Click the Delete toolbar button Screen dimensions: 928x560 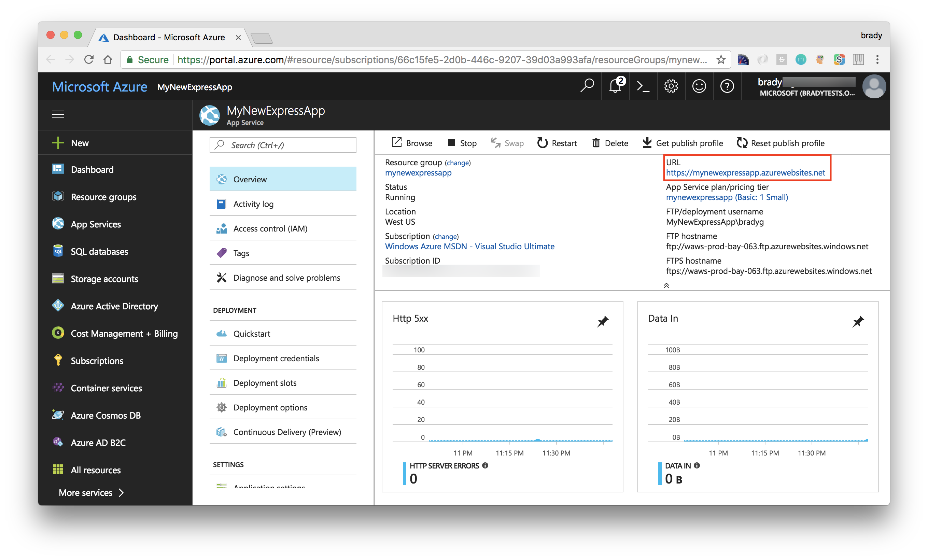(610, 143)
